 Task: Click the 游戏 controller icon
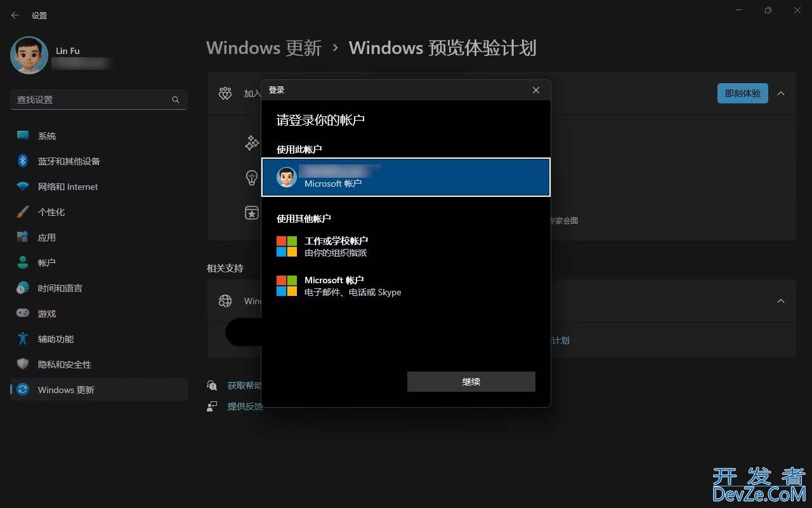[23, 313]
